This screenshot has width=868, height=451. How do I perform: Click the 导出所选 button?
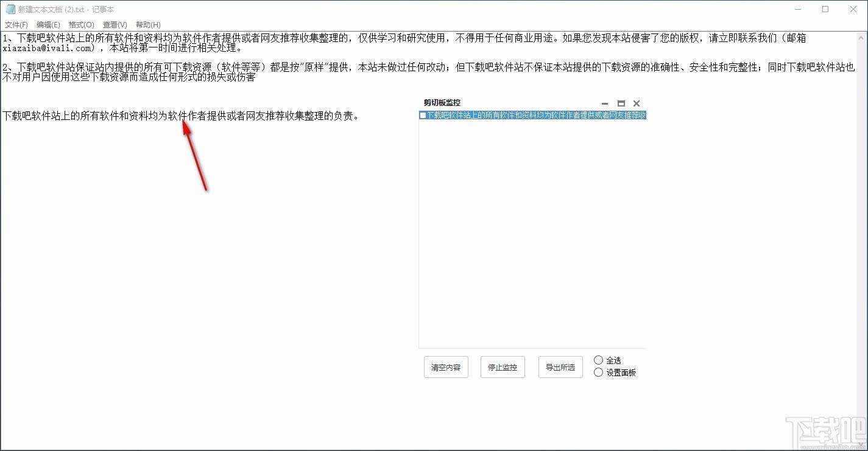coord(560,367)
